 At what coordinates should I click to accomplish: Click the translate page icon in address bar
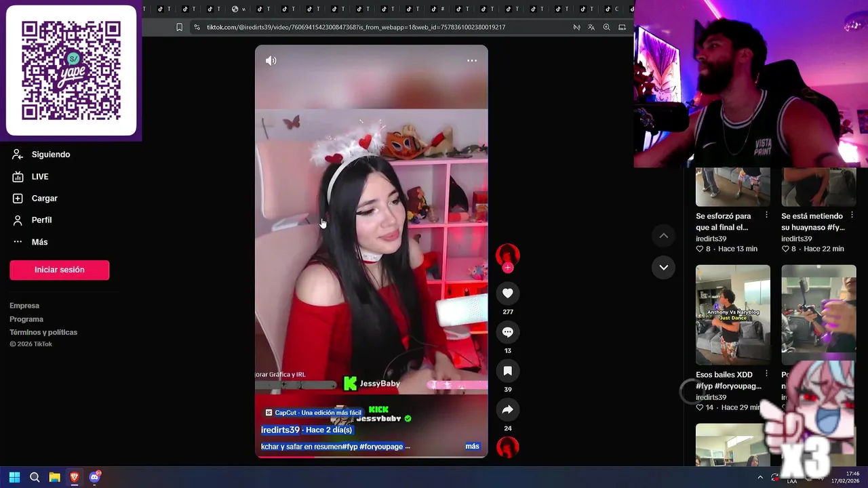click(x=591, y=27)
